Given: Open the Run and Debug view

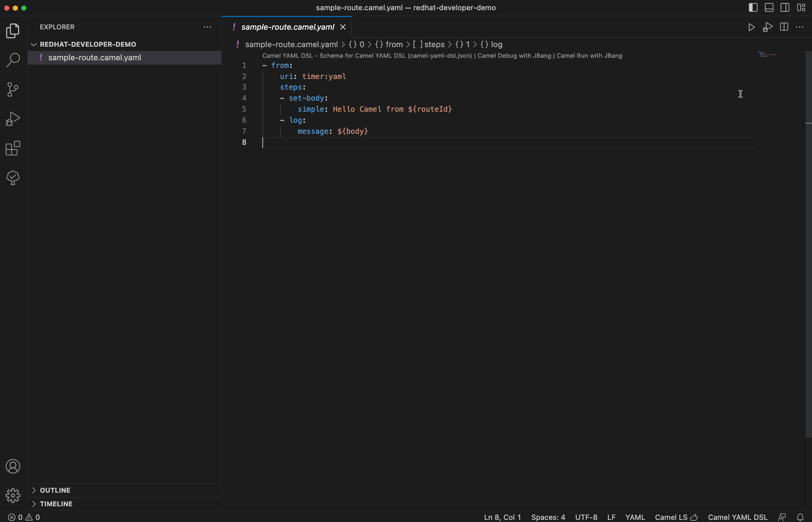Looking at the screenshot, I should point(13,119).
